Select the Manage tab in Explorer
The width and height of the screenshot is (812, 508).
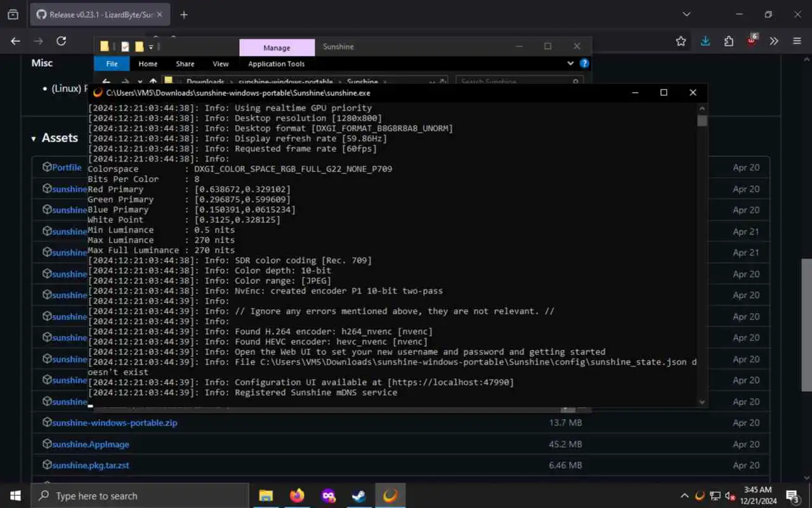point(277,48)
